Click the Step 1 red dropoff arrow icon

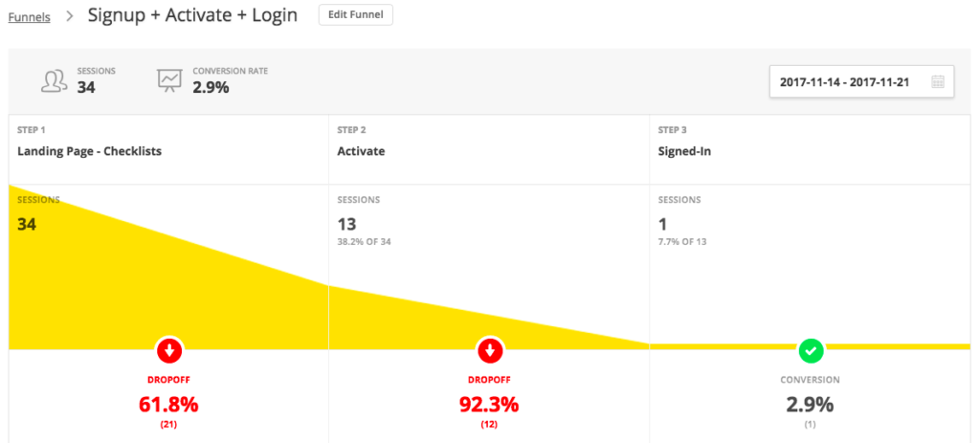pyautogui.click(x=168, y=350)
